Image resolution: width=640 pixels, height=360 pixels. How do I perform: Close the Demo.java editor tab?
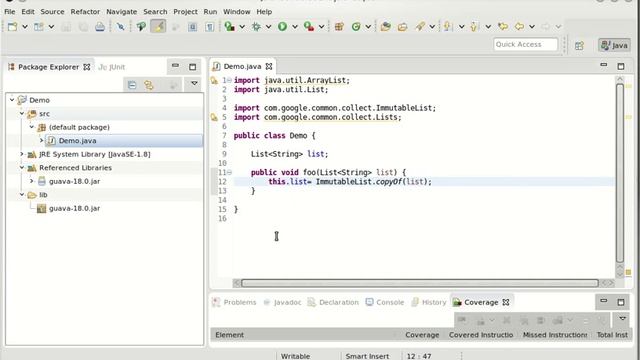pos(269,66)
